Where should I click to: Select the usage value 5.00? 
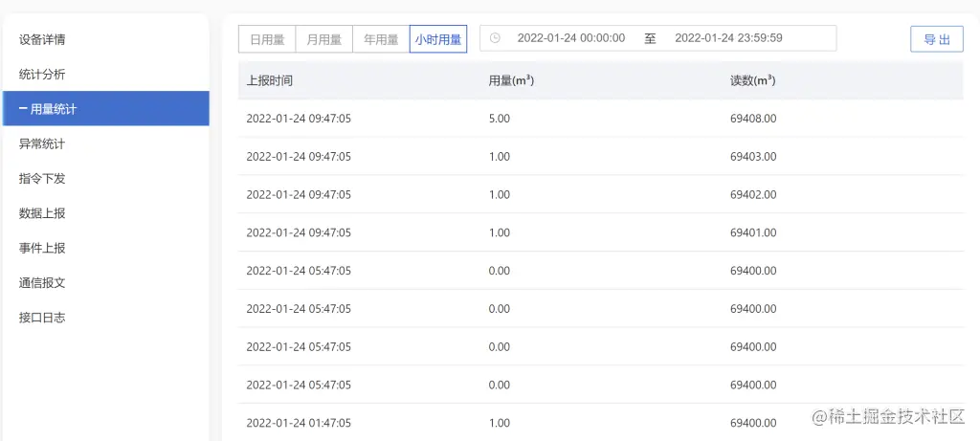click(x=500, y=119)
